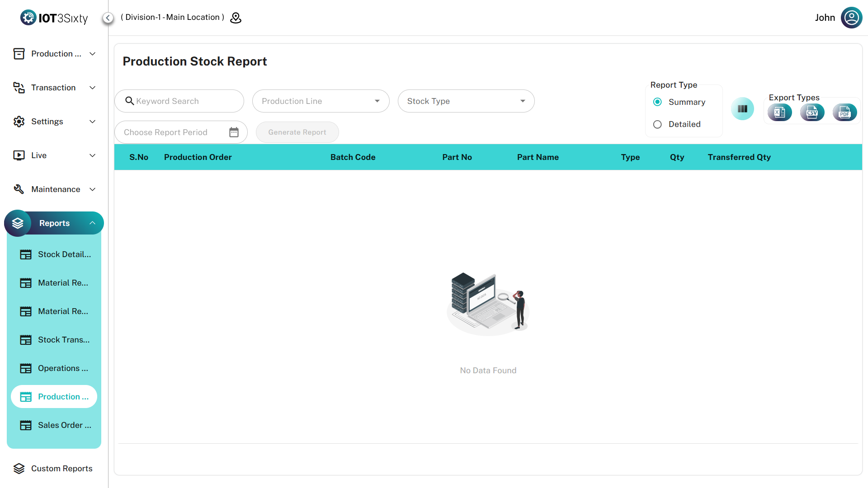Export report as Excel file

[x=780, y=113]
